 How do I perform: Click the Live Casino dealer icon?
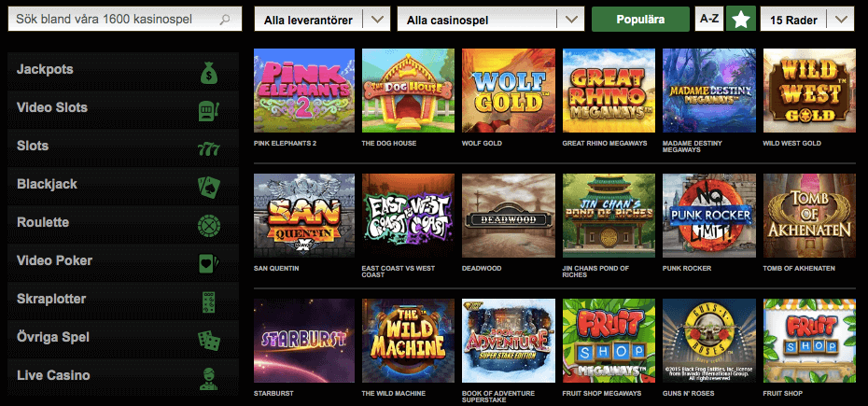(x=209, y=378)
